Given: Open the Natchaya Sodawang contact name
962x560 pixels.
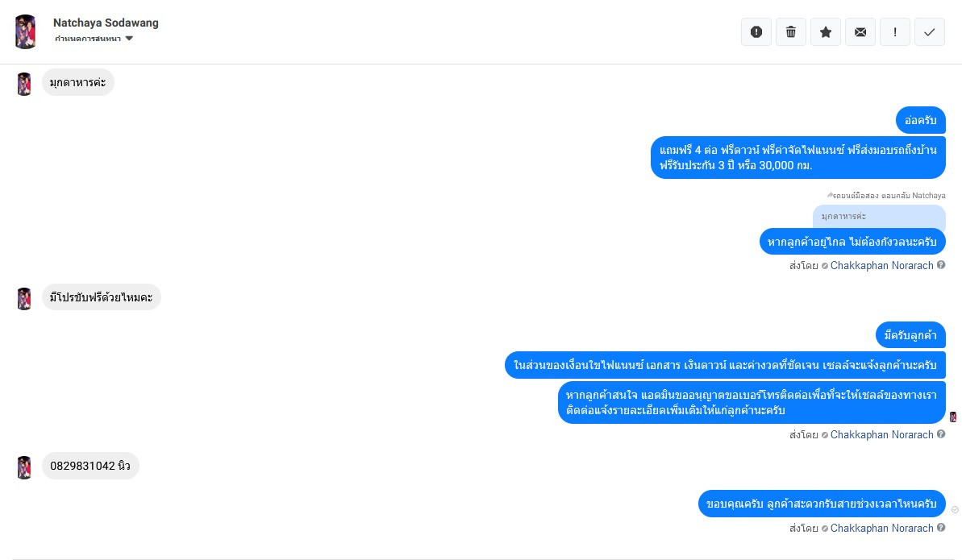Looking at the screenshot, I should (x=106, y=23).
